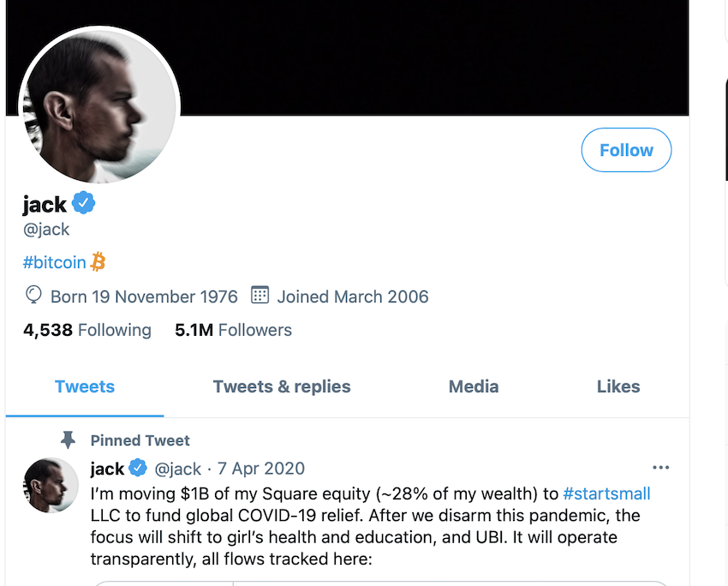Screen dimensions: 728x586
Task: Open the #bitcoin hashtag link
Action: (55, 262)
